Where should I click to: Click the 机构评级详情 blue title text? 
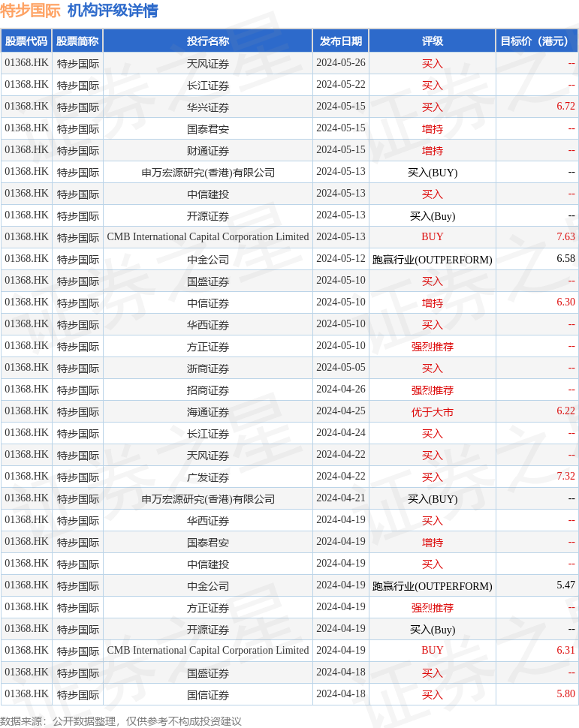(x=113, y=11)
